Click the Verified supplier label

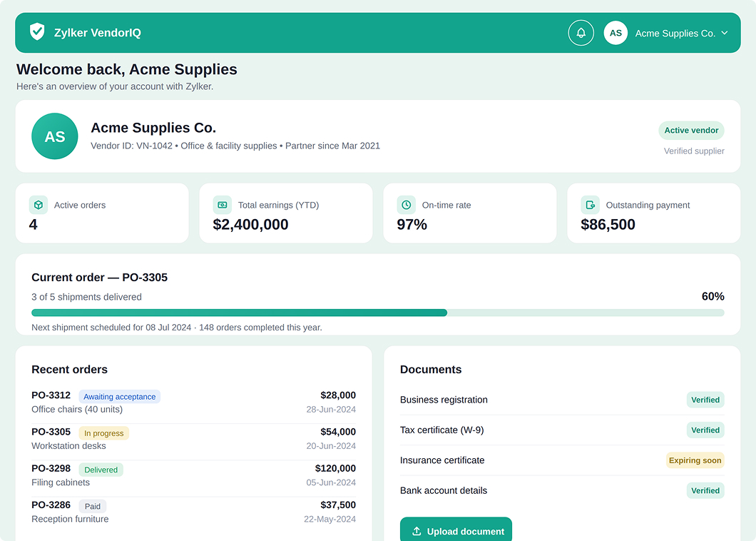click(x=694, y=151)
